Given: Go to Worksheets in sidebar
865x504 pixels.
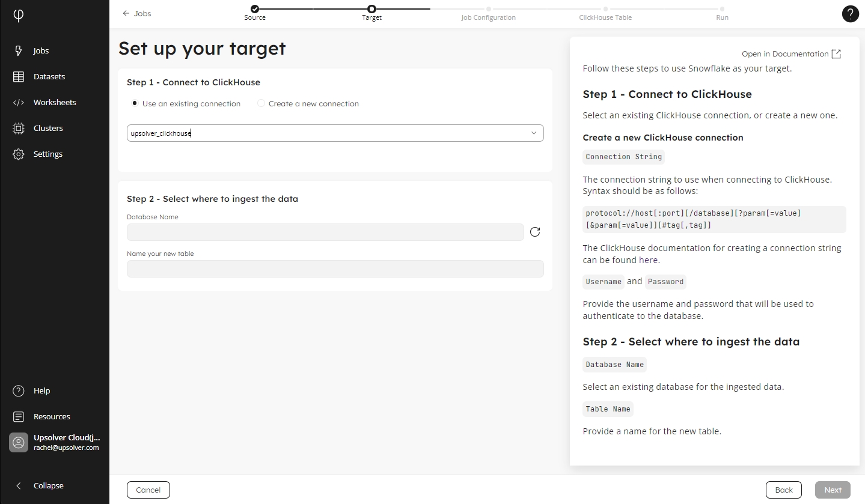Looking at the screenshot, I should 54,103.
